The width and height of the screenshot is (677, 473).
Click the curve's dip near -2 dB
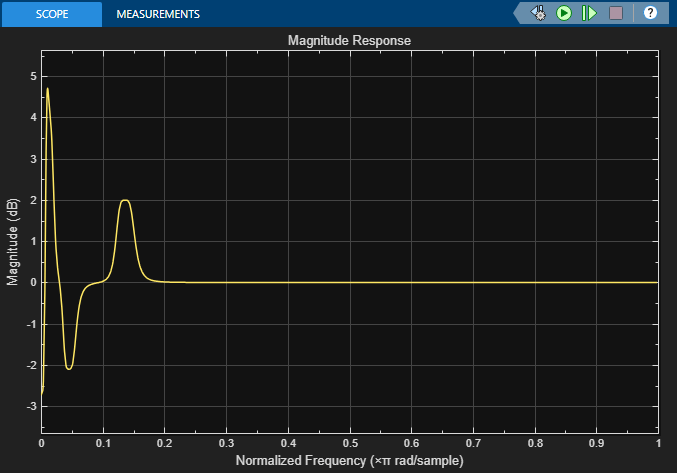tap(69, 369)
